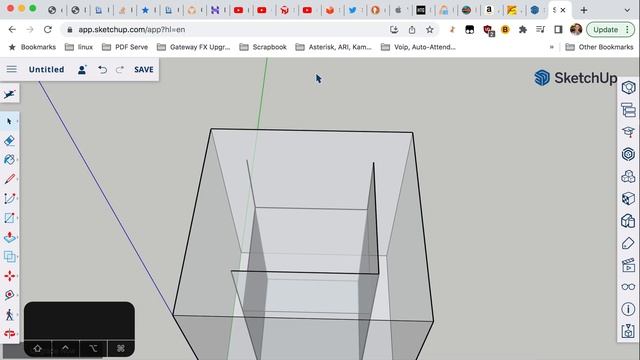Open the Asterisk, ARI, Kam... folder
Viewport: 640px width, 360px height.
click(x=333, y=47)
